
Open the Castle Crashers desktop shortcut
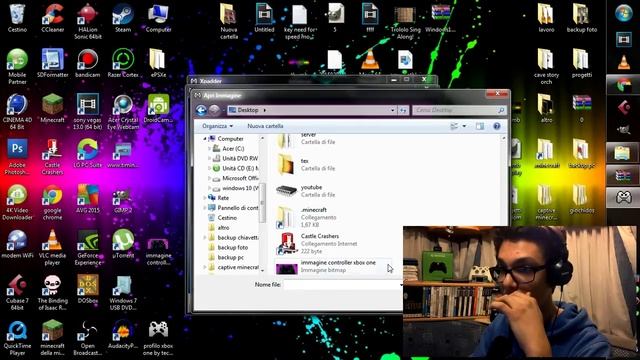coord(53,157)
